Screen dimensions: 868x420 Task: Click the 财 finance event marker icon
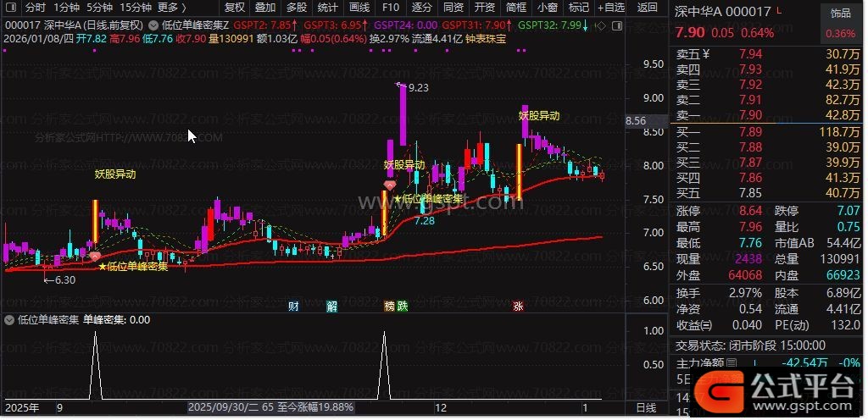(x=293, y=306)
